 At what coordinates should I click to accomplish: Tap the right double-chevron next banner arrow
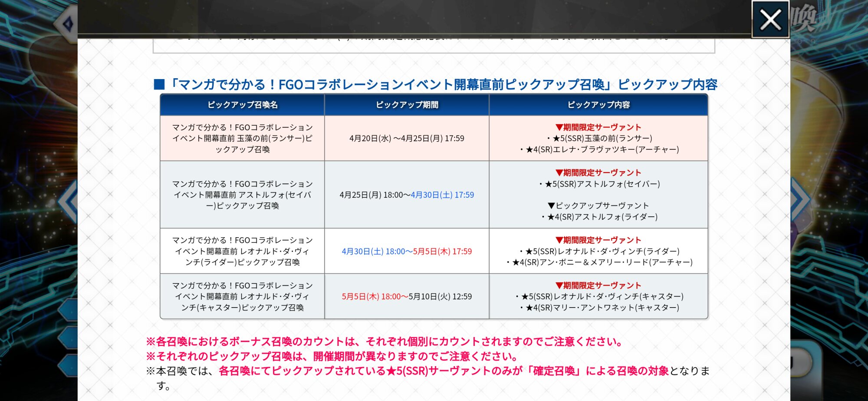click(799, 200)
